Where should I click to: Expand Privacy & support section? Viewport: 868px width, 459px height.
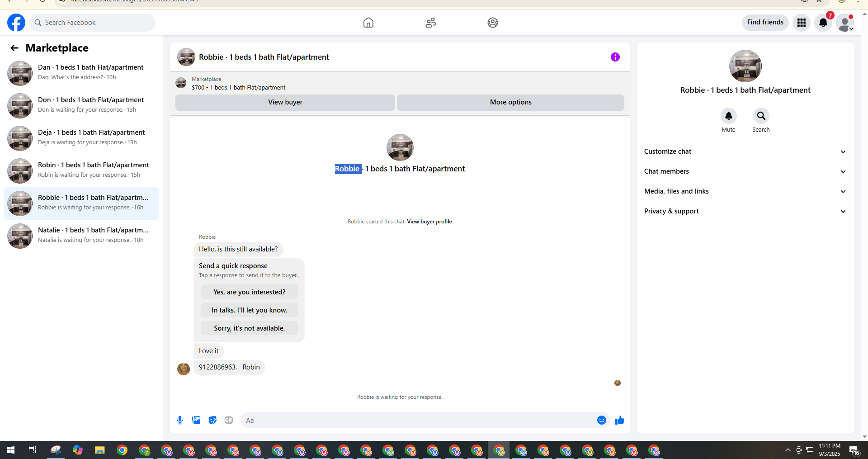coord(745,211)
